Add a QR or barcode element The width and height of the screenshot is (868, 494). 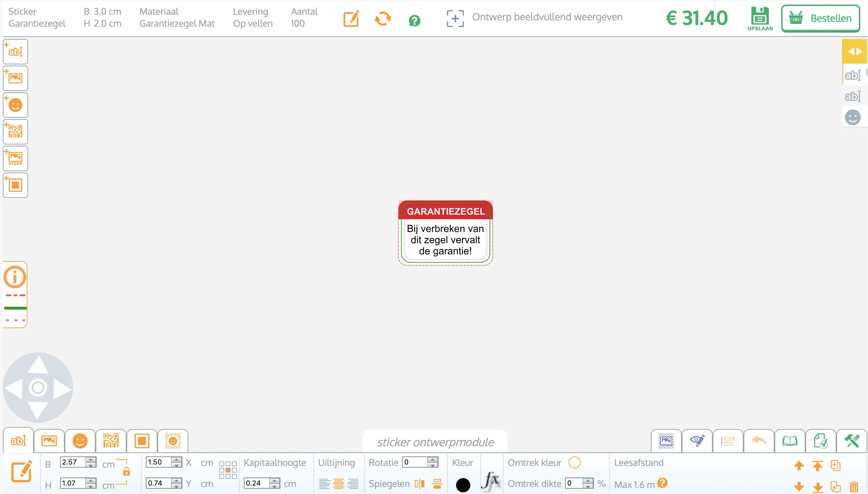pyautogui.click(x=15, y=132)
